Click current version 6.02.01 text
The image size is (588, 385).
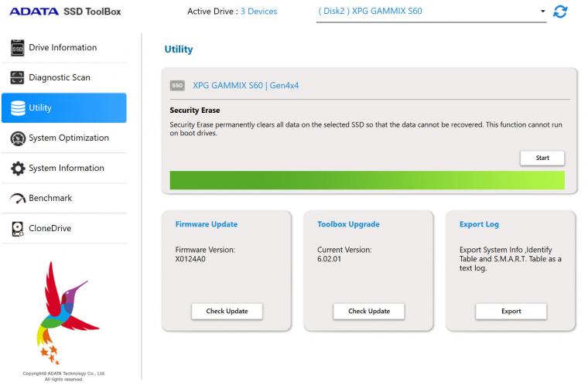click(x=329, y=259)
